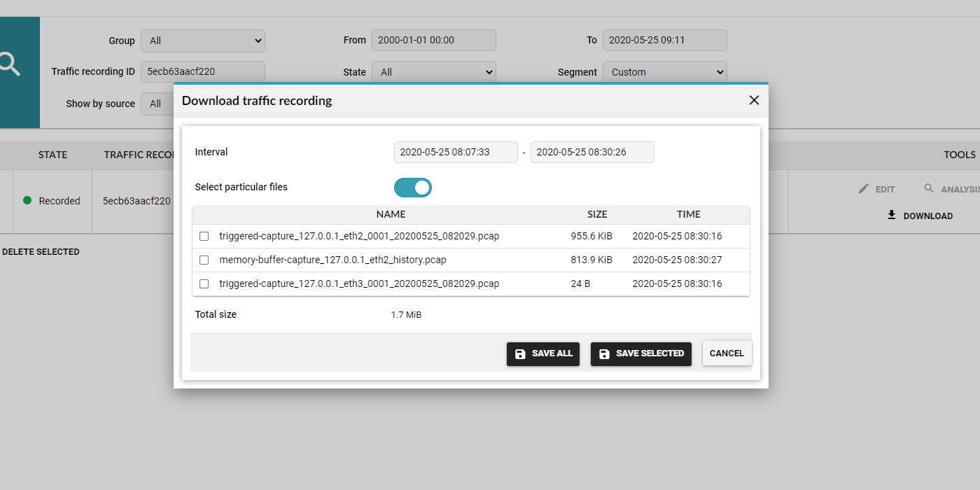Click the interval end time field
This screenshot has width=980, height=490.
(591, 152)
